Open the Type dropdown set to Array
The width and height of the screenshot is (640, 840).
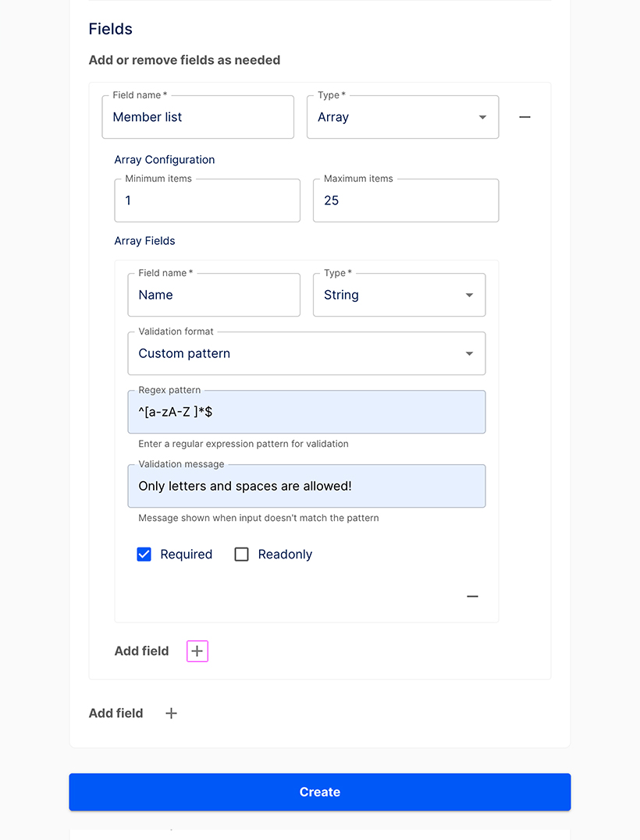click(x=403, y=117)
